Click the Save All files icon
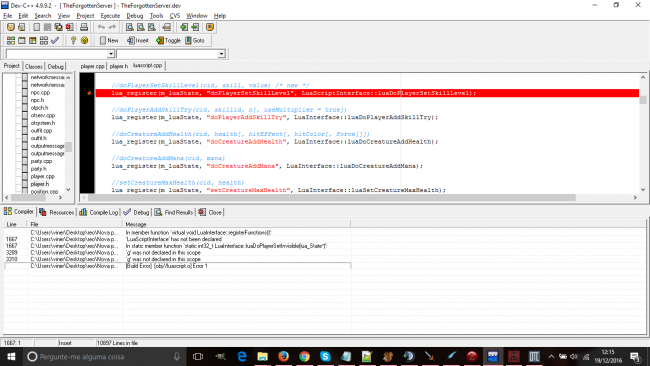The image size is (650, 366). [x=58, y=27]
